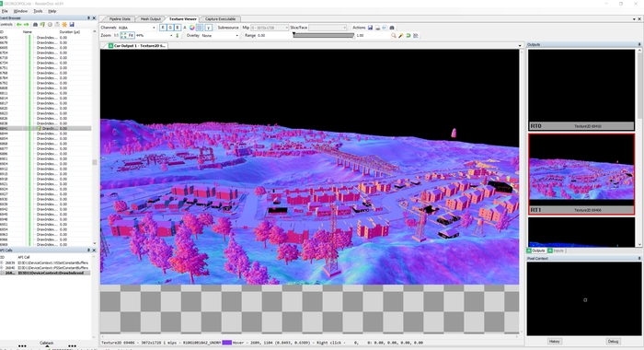The height and width of the screenshot is (350, 644).
Task: Click the binoculars find-event icon
Action: (x=35, y=25)
